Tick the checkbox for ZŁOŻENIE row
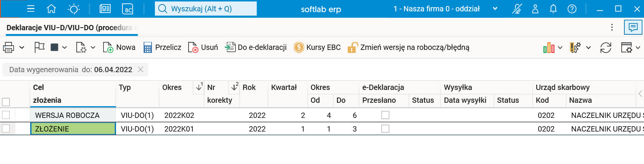Image resolution: width=644 pixels, height=164 pixels. click(6, 129)
